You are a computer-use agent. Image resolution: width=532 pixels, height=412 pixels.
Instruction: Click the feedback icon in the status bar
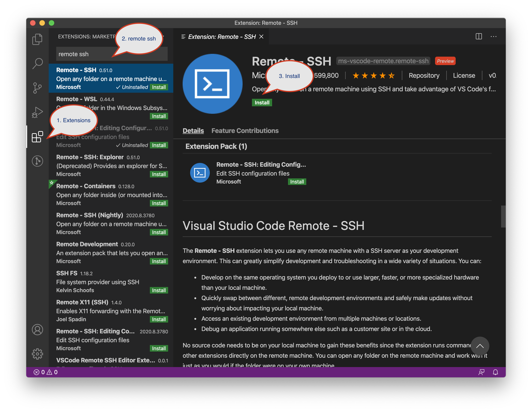coord(482,372)
